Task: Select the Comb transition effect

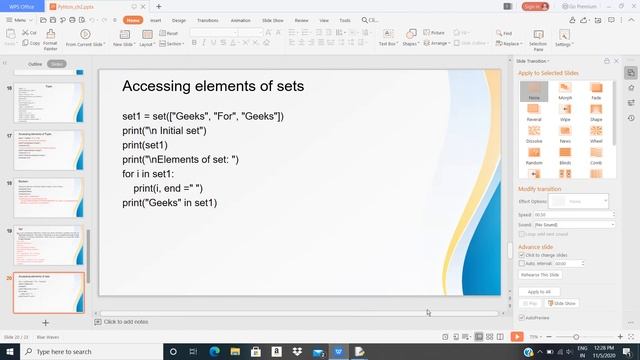Action: [x=596, y=156]
